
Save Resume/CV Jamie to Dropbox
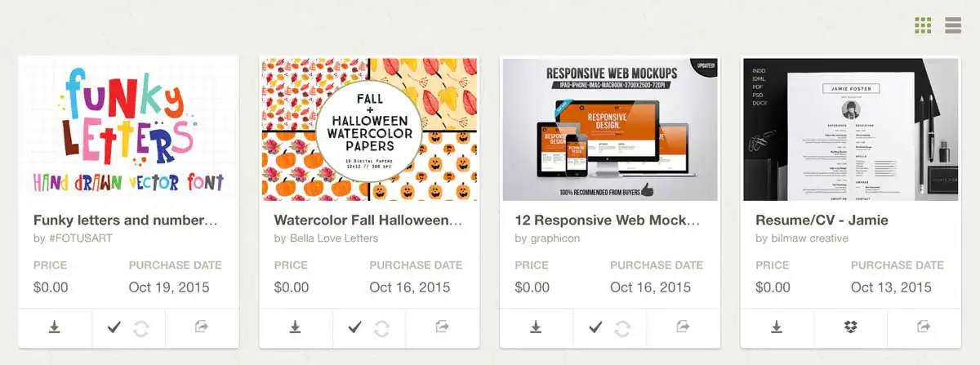tap(850, 327)
